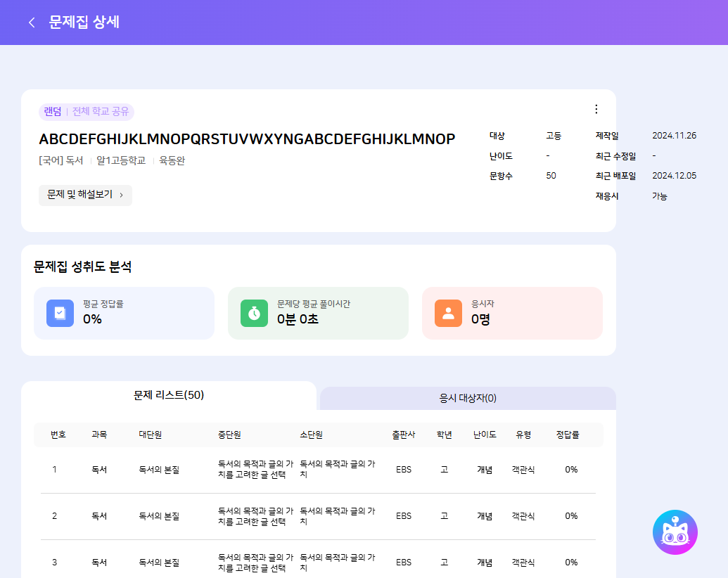The height and width of the screenshot is (578, 728).
Task: Click the 난이도 column header in table
Action: coord(485,435)
